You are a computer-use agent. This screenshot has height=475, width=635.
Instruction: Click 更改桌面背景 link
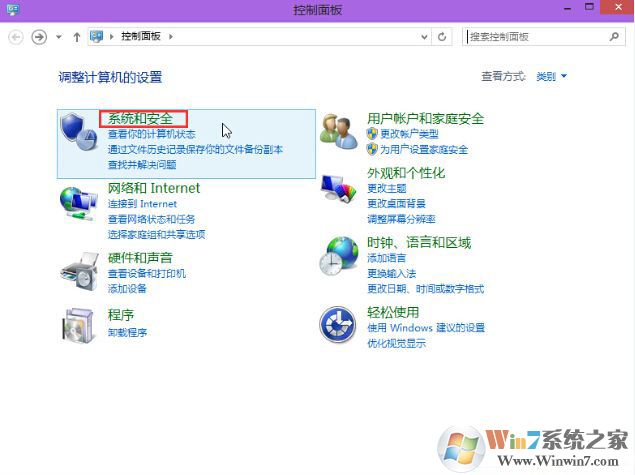[396, 204]
